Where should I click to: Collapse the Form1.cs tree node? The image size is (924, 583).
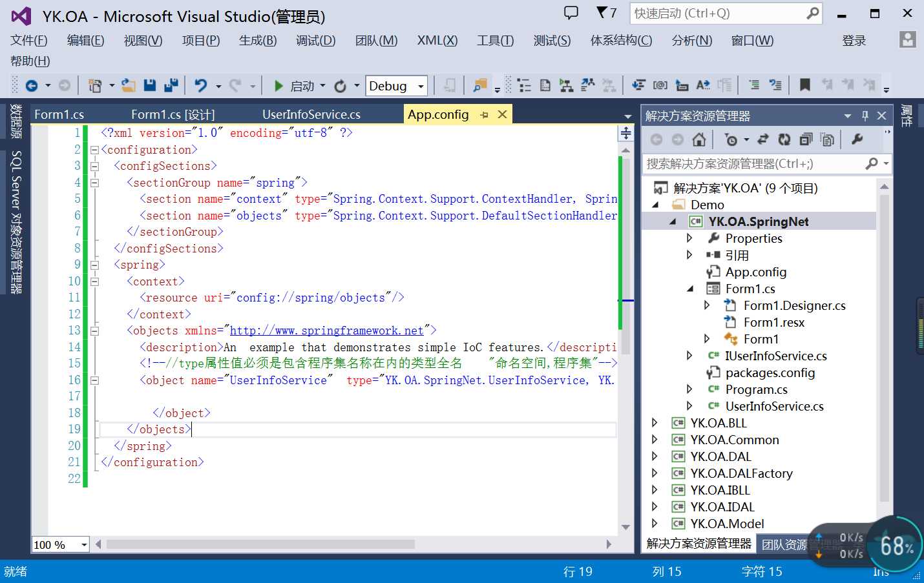coord(689,289)
